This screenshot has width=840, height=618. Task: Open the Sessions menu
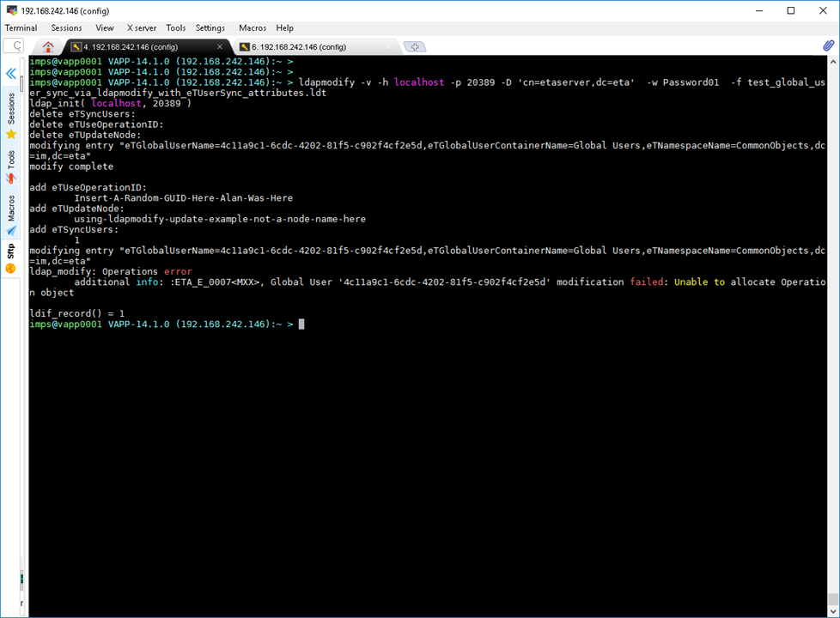pos(66,27)
